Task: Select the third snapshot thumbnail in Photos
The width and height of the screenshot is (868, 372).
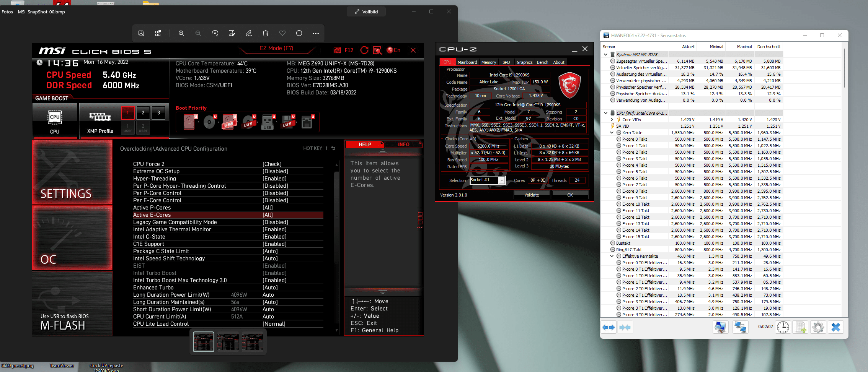Action: click(253, 341)
